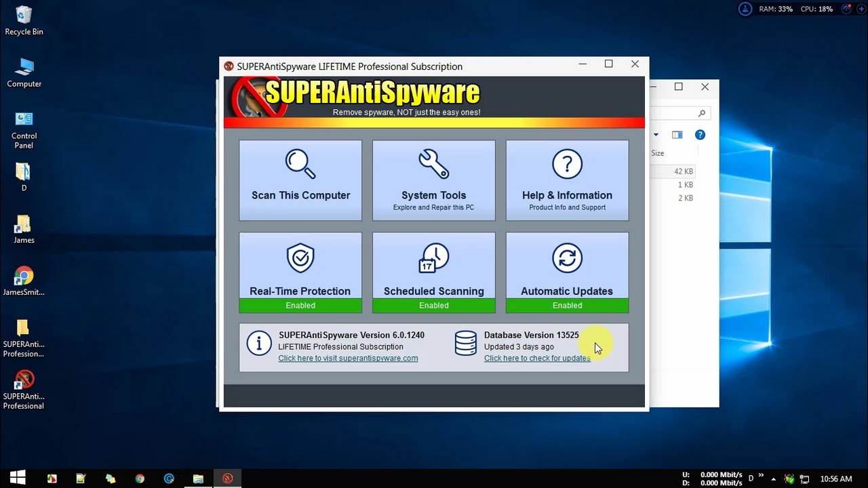Click link to visit superantispyware.com
The height and width of the screenshot is (488, 868).
[348, 358]
